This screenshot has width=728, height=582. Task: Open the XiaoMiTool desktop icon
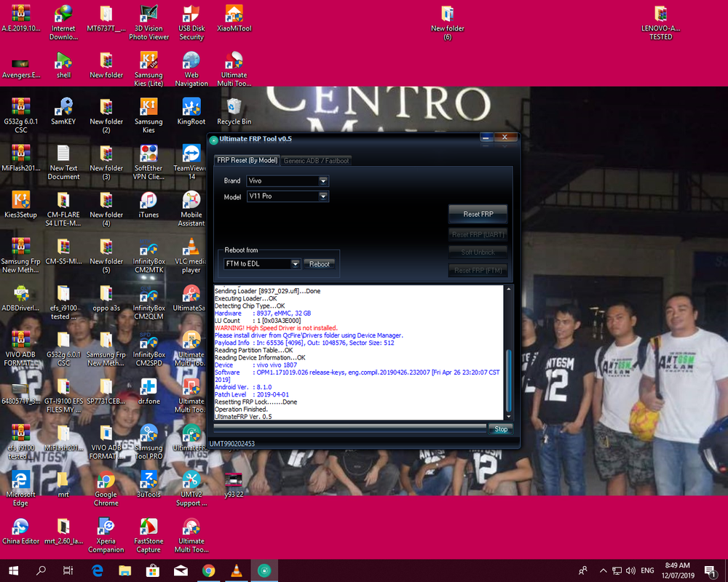coord(234,19)
